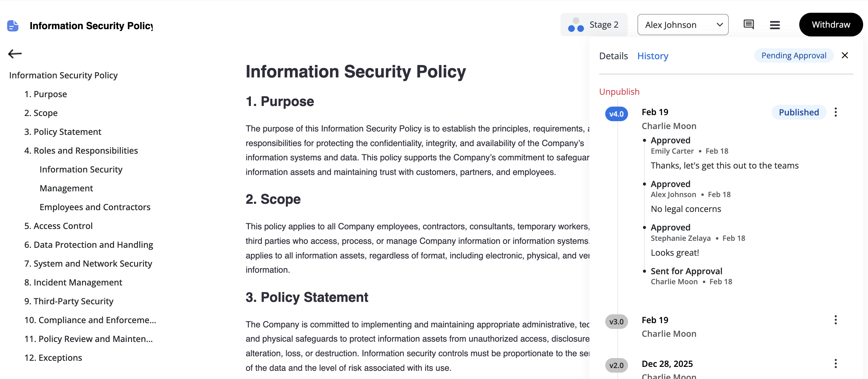This screenshot has width=868, height=379.
Task: Click the blue document logo icon
Action: [x=13, y=26]
